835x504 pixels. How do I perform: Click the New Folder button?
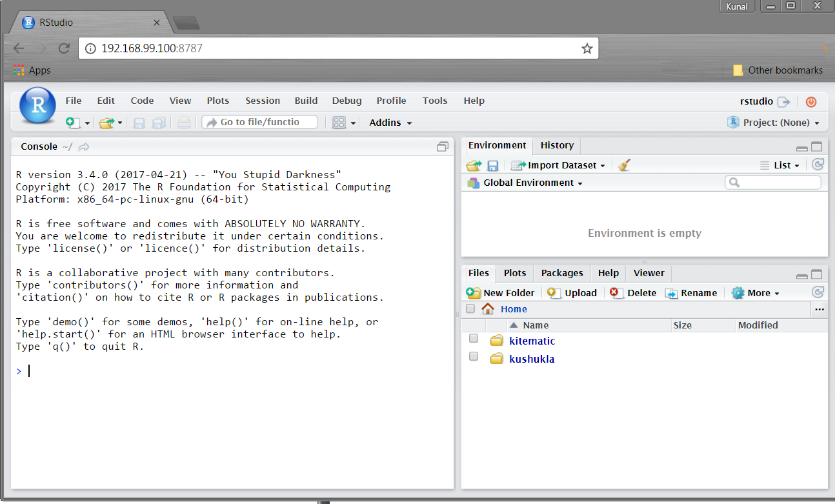(x=501, y=293)
